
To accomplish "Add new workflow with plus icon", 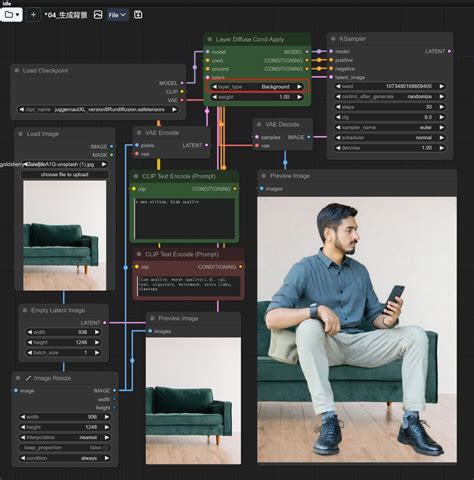I will pos(33,15).
